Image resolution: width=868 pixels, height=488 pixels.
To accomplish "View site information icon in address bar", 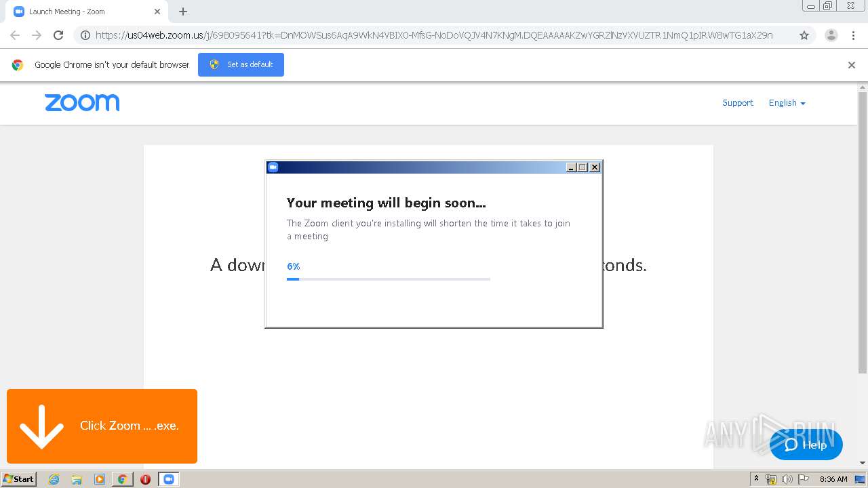I will tap(85, 35).
